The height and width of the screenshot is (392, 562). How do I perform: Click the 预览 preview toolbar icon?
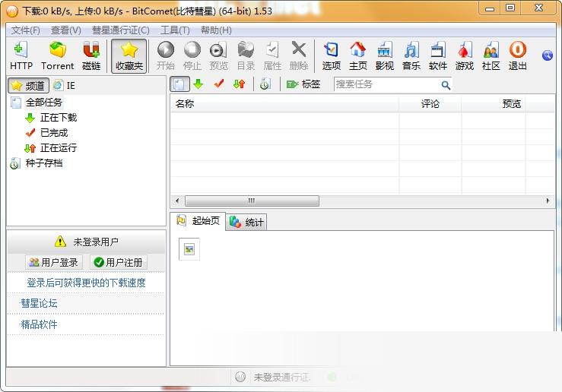coord(218,56)
